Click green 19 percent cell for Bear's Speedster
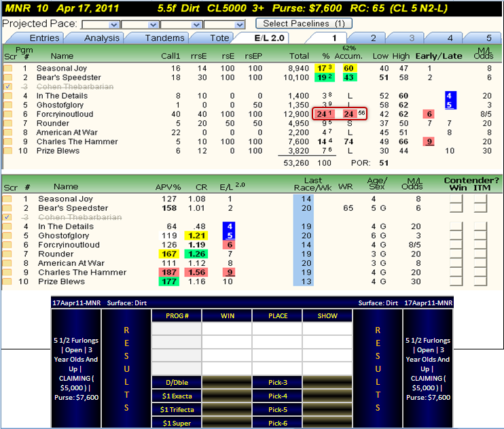This screenshot has width=504, height=429. [324, 78]
